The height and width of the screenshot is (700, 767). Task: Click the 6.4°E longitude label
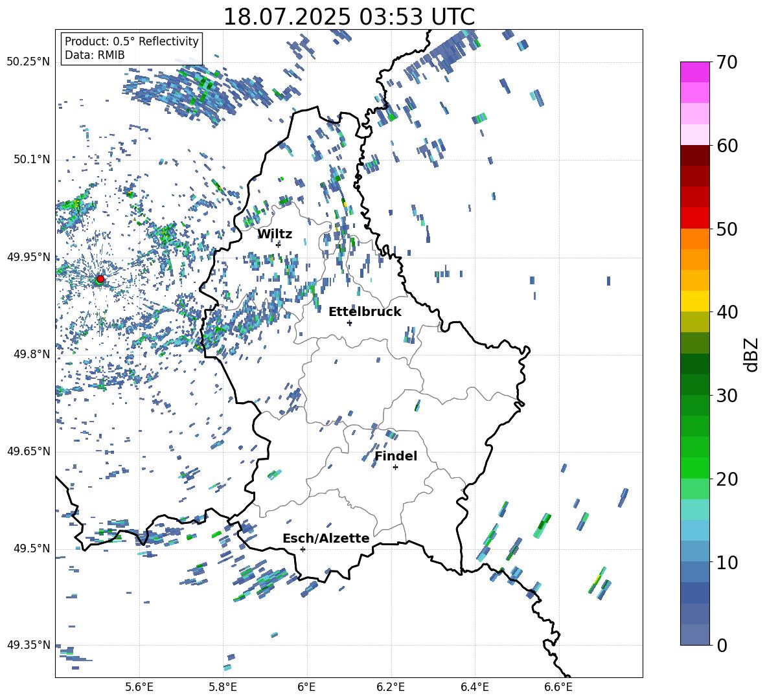point(474,687)
